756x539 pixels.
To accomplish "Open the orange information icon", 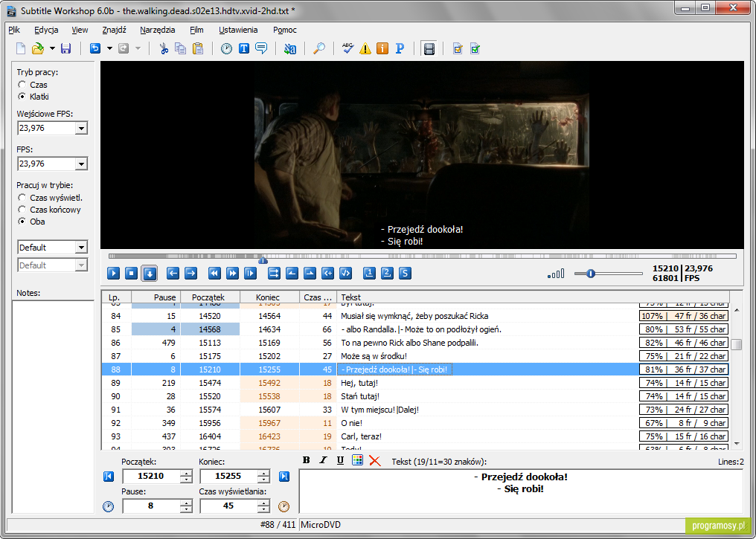I will click(x=382, y=48).
